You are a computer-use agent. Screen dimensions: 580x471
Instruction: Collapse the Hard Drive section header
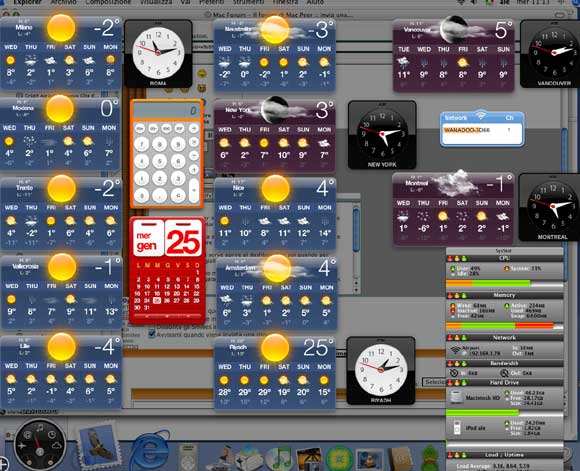(x=505, y=383)
